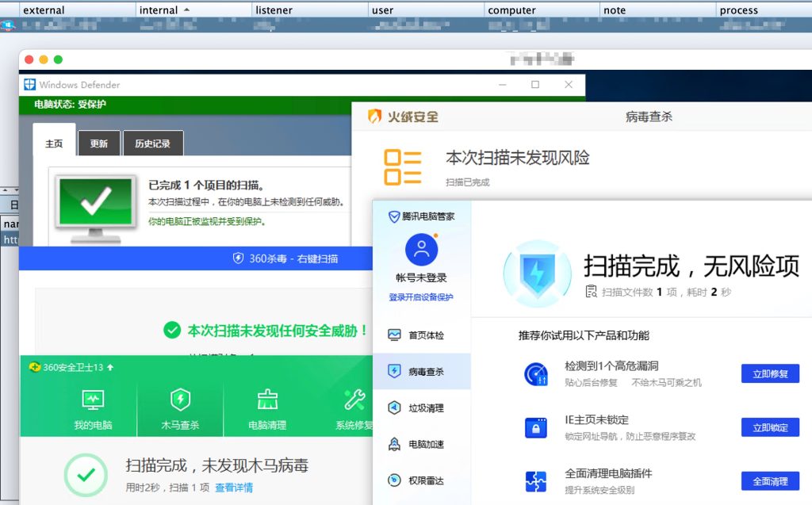812x505 pixels.
Task: Click the upgrade arrow beside 360安全卫士13
Action: click(109, 367)
